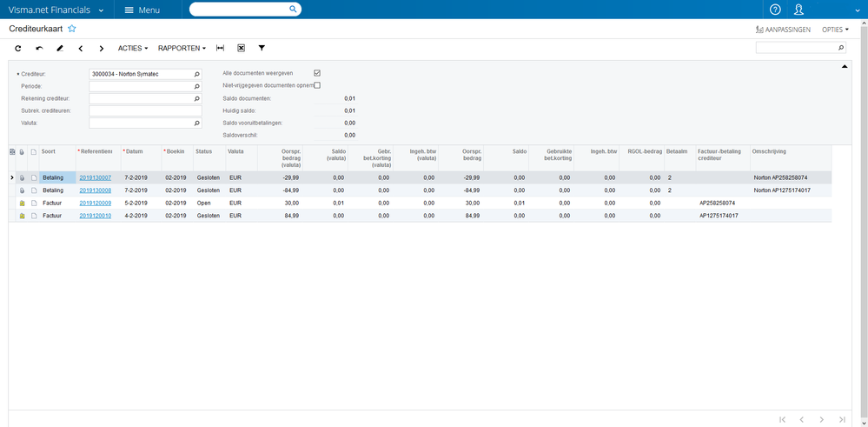Open the main Menu button
Viewport: 868px width, 427px height.
coord(142,10)
